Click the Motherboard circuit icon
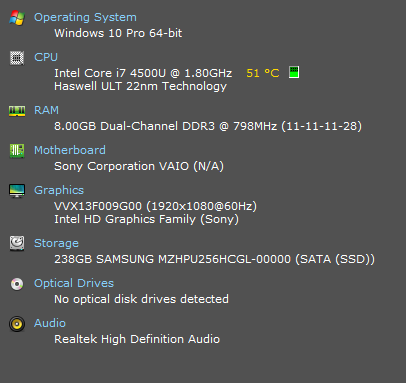 tap(17, 151)
